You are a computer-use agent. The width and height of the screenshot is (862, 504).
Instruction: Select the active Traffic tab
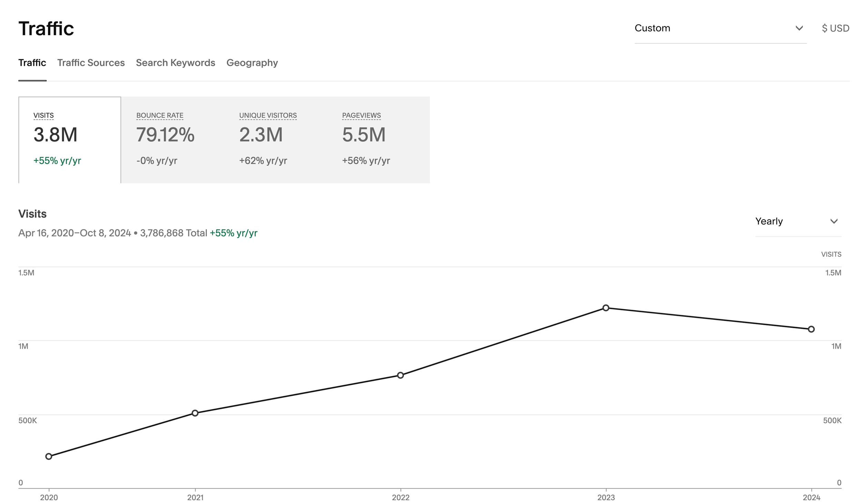(x=32, y=63)
